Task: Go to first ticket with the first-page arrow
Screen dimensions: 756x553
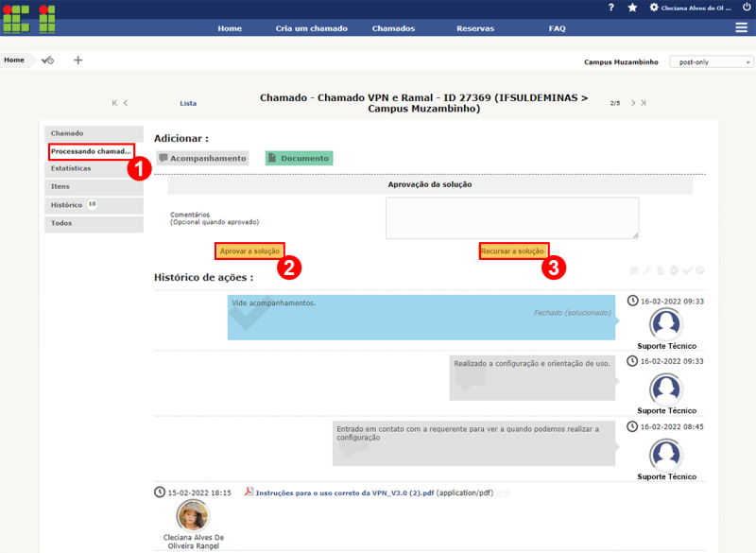Action: [114, 103]
